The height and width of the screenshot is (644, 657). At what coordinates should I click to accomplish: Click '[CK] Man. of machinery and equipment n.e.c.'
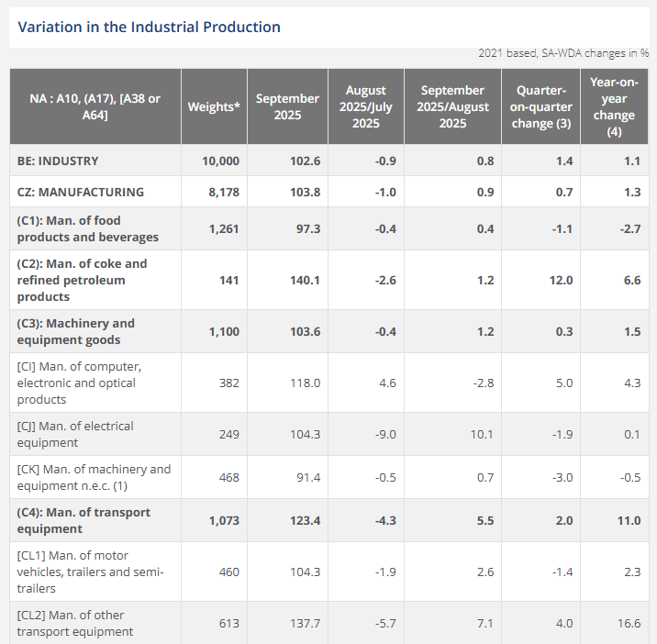click(94, 477)
